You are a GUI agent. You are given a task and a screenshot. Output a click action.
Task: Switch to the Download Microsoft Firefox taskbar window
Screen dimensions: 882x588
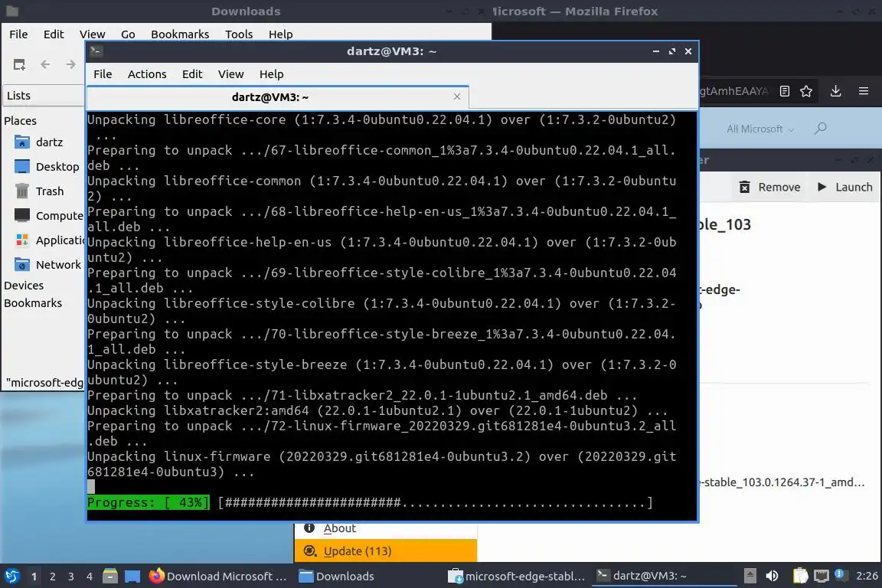click(x=218, y=577)
